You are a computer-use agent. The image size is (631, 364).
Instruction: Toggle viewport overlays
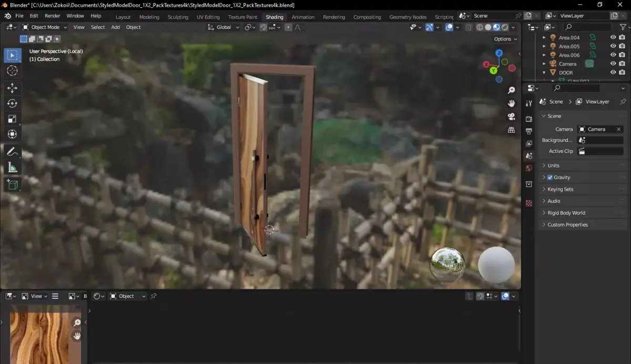pyautogui.click(x=449, y=27)
